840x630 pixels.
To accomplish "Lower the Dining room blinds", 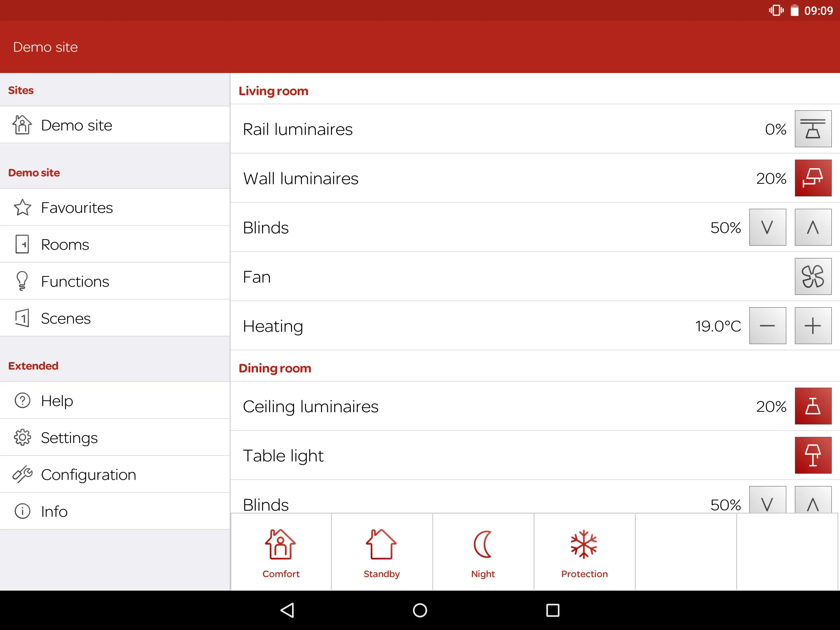I will click(767, 500).
